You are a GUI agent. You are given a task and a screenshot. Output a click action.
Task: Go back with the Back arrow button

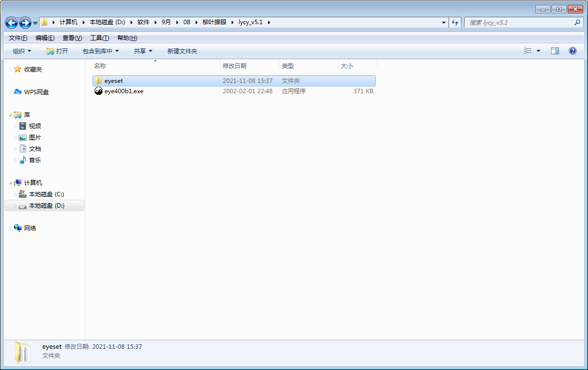pyautogui.click(x=11, y=23)
